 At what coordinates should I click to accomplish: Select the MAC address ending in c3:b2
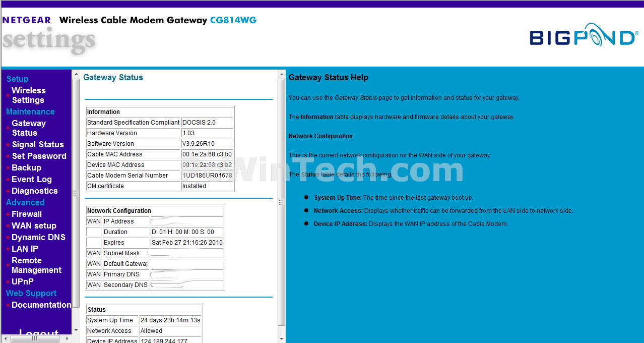pos(207,165)
